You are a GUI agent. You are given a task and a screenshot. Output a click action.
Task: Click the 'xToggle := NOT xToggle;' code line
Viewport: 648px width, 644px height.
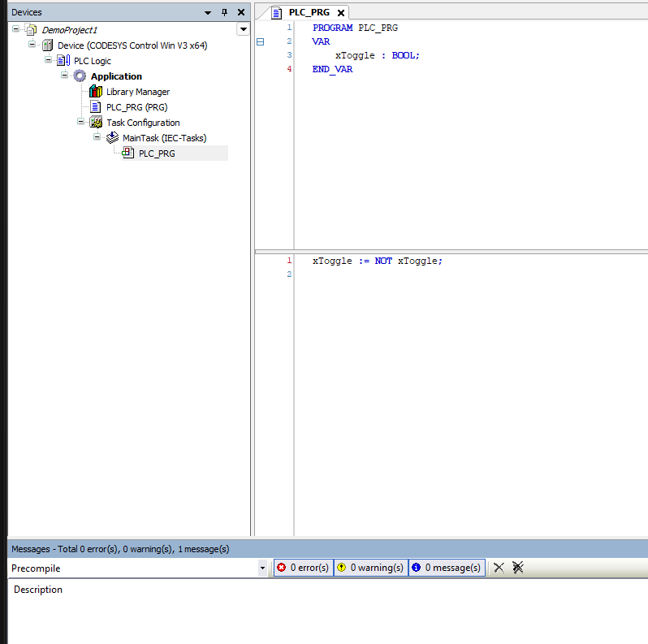click(x=378, y=261)
